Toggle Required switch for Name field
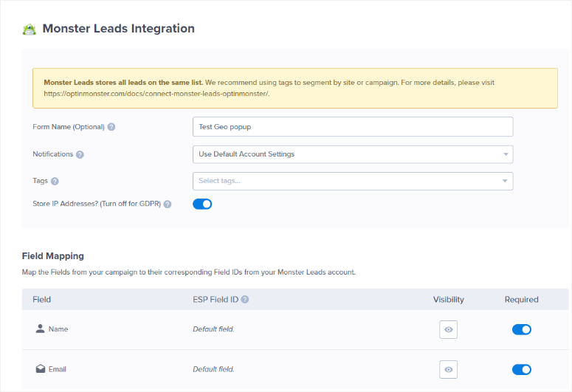Image resolution: width=572 pixels, height=392 pixels. pos(522,329)
